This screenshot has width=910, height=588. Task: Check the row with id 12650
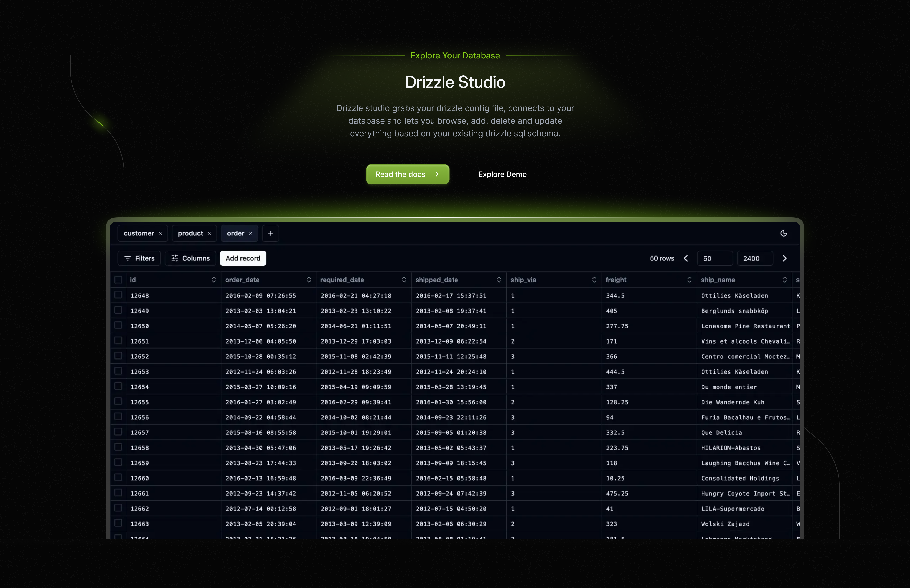point(118,325)
